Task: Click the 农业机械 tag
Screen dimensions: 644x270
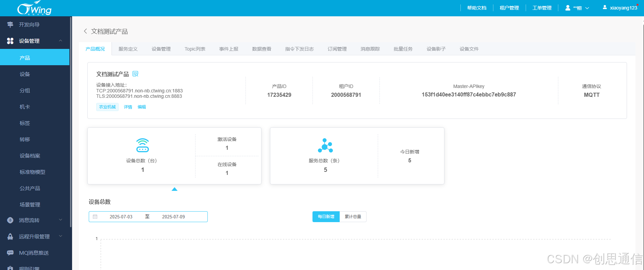Action: pos(107,107)
